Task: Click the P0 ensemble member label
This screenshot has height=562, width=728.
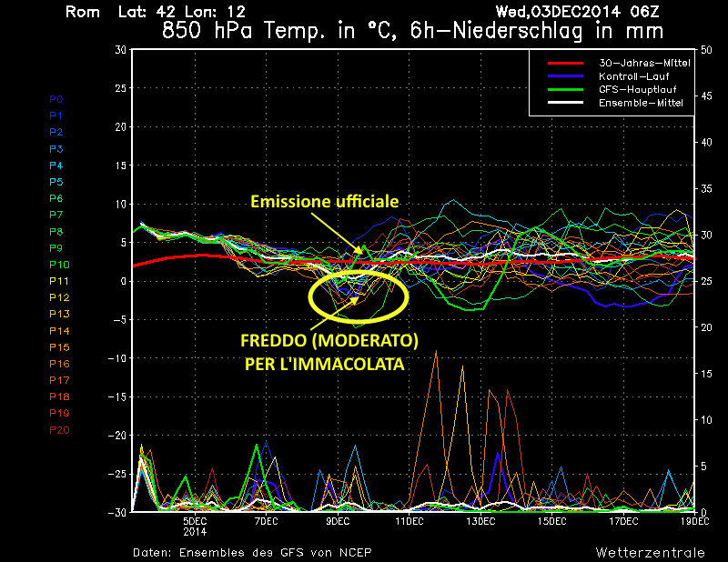Action: [56, 99]
